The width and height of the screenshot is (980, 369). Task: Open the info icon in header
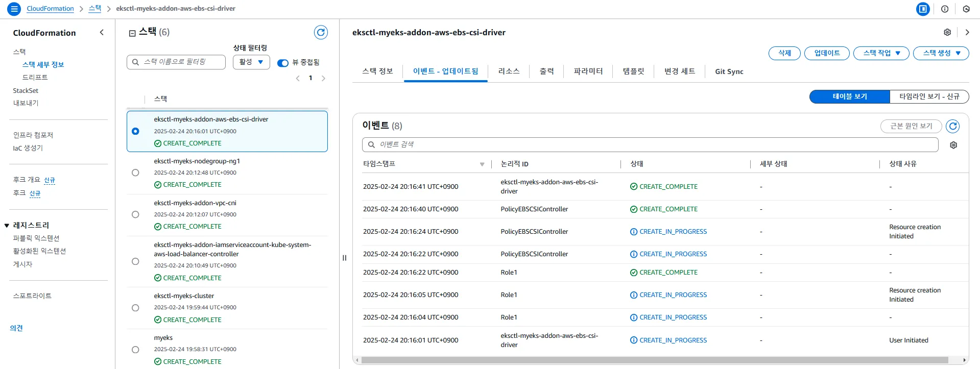click(945, 9)
